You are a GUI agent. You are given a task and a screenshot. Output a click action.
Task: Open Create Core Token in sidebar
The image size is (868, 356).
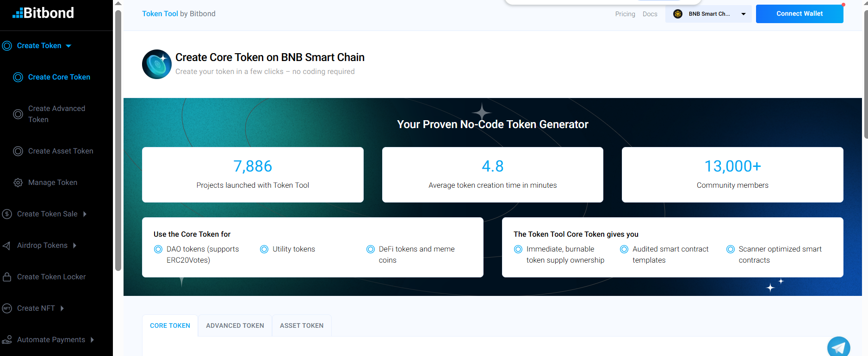click(x=59, y=77)
